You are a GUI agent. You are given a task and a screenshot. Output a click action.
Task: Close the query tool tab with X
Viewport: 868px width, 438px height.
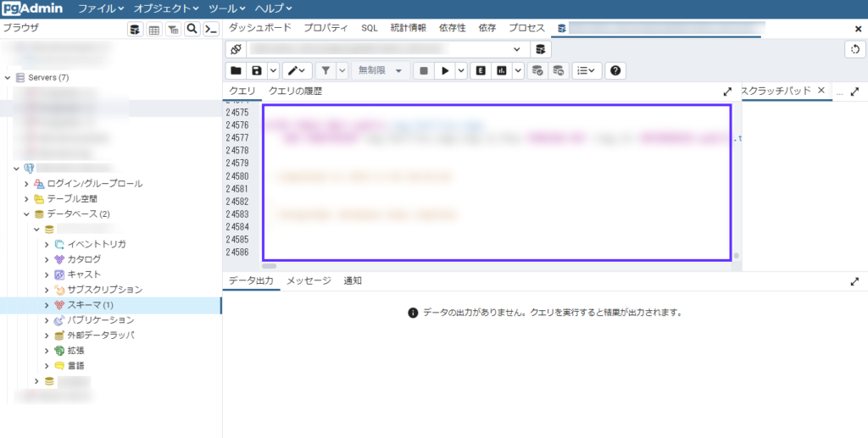click(x=858, y=30)
